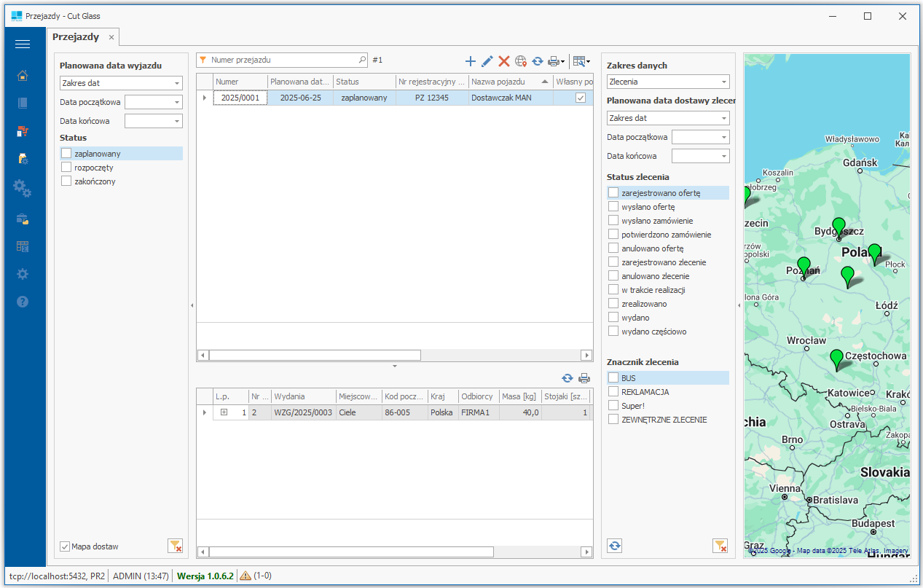Open the hamburger menu in sidebar
This screenshot has width=923, height=588.
pyautogui.click(x=23, y=44)
